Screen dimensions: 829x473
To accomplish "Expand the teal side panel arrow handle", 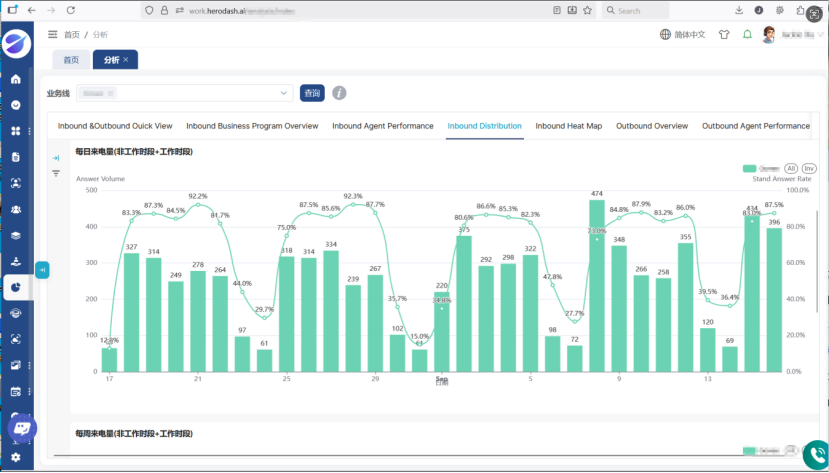I will point(42,270).
